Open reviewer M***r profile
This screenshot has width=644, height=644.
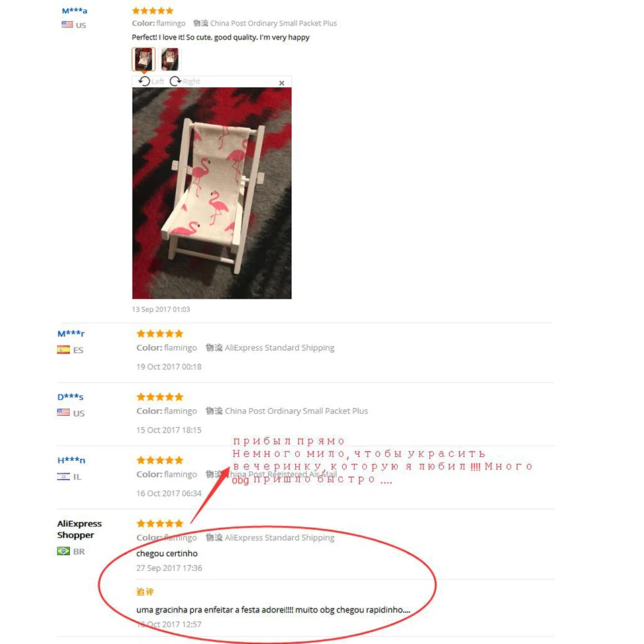pyautogui.click(x=71, y=333)
